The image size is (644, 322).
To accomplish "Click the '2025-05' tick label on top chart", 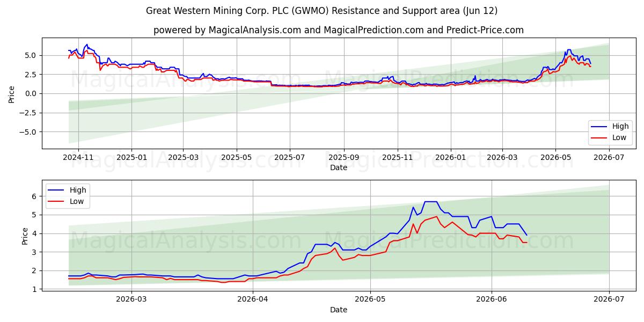I will click(x=236, y=157).
